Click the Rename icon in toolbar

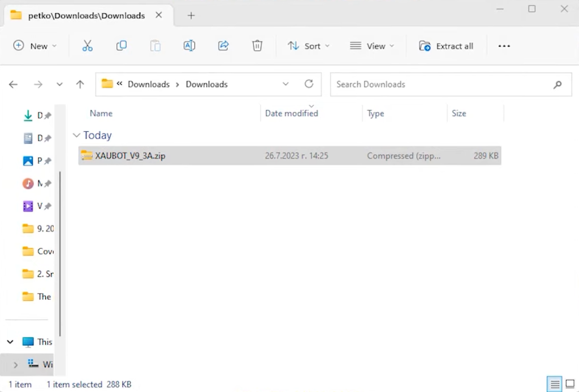coord(189,46)
